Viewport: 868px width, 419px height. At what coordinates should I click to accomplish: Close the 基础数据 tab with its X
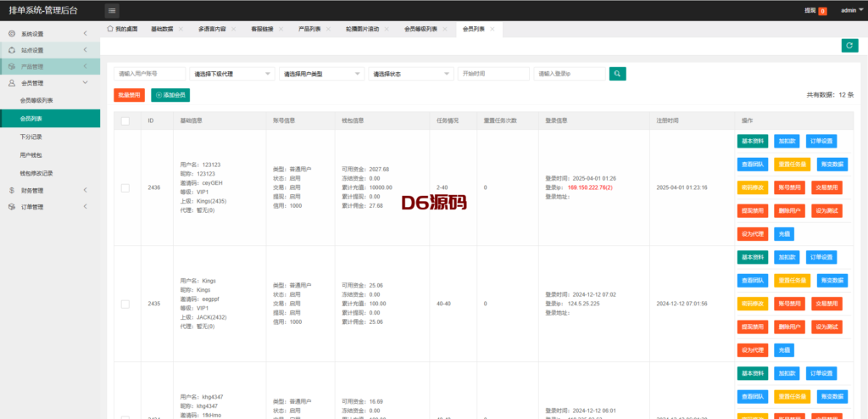181,29
